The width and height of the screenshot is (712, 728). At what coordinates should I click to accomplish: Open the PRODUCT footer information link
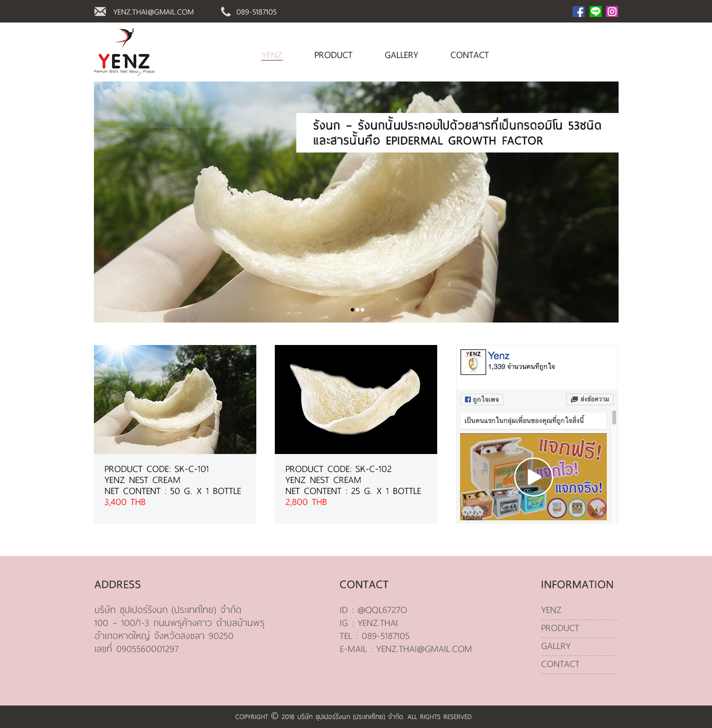click(x=560, y=628)
